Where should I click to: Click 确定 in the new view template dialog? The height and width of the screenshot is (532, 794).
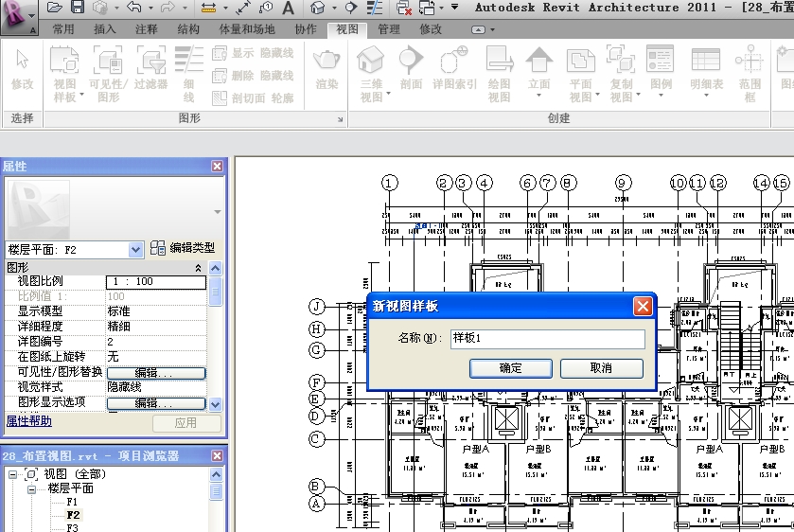(x=510, y=368)
